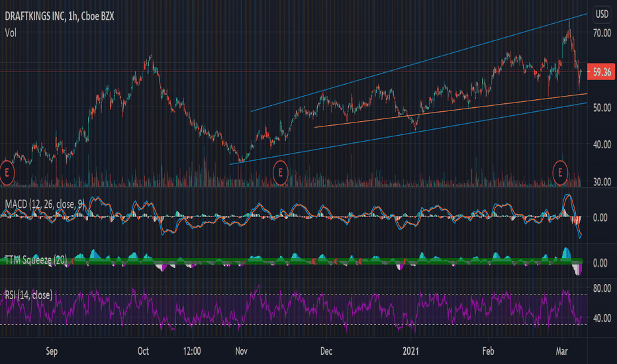
Task: Click the 30.00 price axis label
Action: [602, 182]
